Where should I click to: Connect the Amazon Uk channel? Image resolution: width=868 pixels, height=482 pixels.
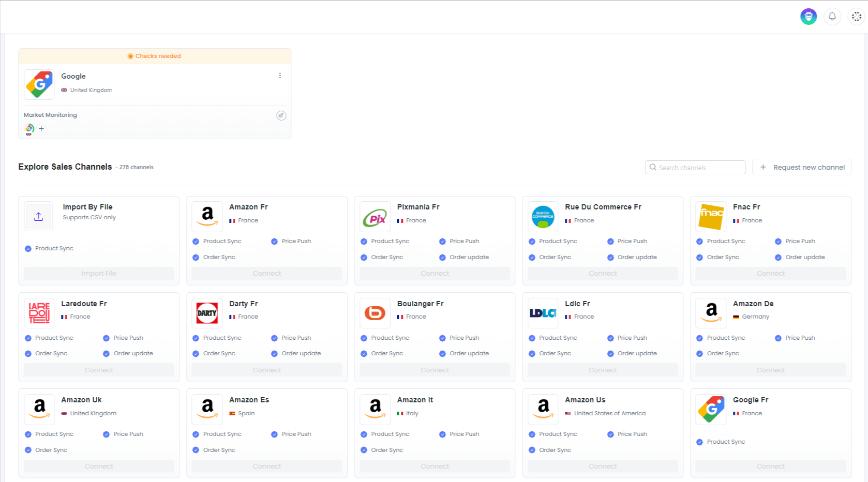[99, 466]
